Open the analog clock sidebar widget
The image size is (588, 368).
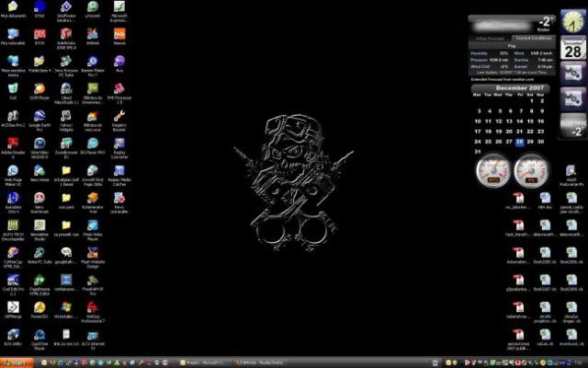[x=572, y=22]
